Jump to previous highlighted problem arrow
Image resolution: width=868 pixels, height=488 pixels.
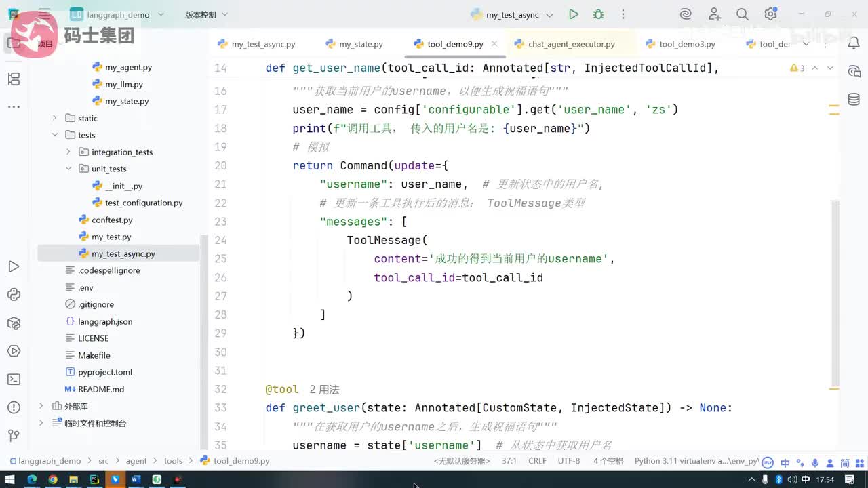click(815, 68)
